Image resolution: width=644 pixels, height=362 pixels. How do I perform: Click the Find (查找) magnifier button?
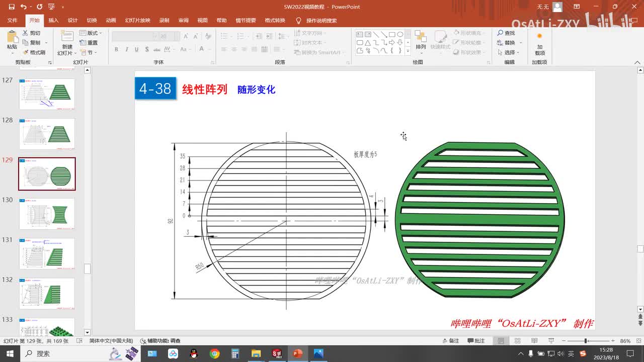tap(506, 33)
